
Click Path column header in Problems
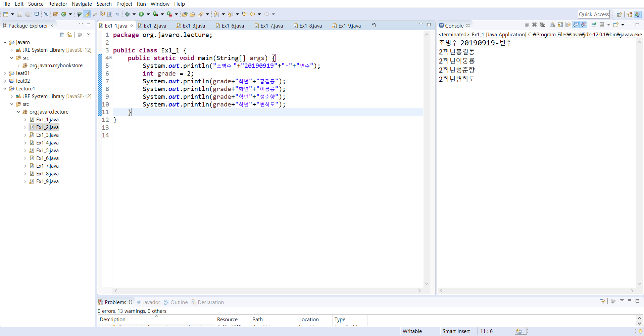(273, 319)
